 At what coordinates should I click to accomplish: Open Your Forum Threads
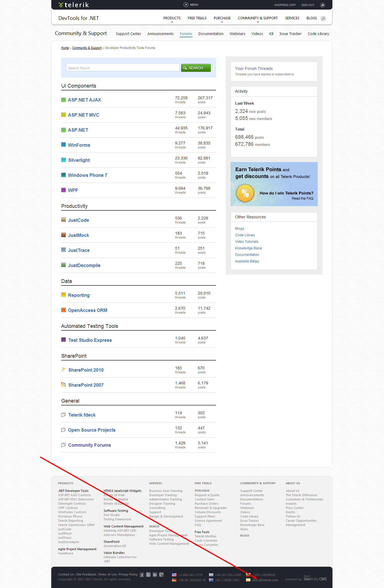pos(254,69)
